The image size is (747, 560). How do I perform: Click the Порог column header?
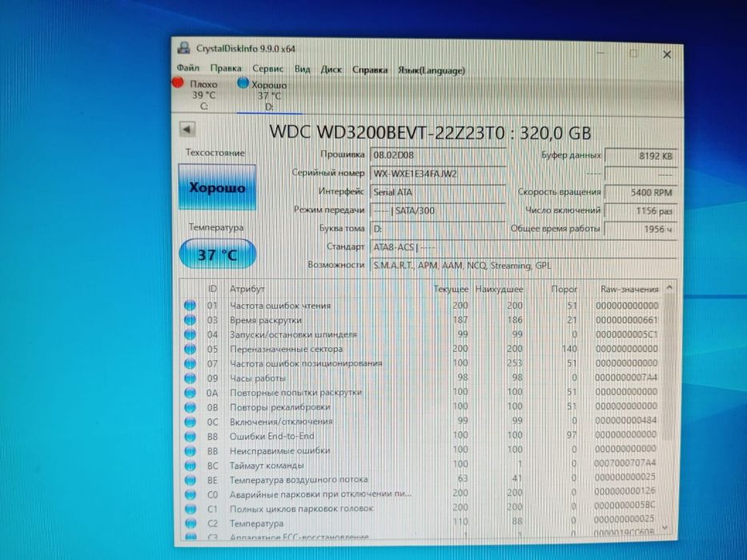point(564,289)
